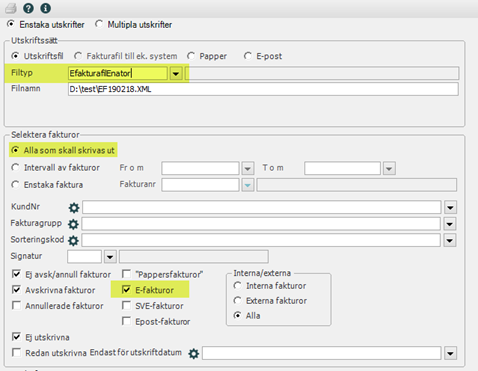478x371 pixels.
Task: Expand the Filtyp dropdown
Action: click(x=176, y=73)
